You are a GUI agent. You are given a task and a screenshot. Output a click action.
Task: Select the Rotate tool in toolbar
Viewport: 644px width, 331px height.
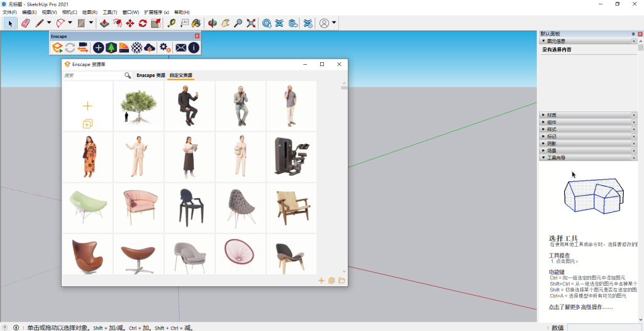[143, 23]
